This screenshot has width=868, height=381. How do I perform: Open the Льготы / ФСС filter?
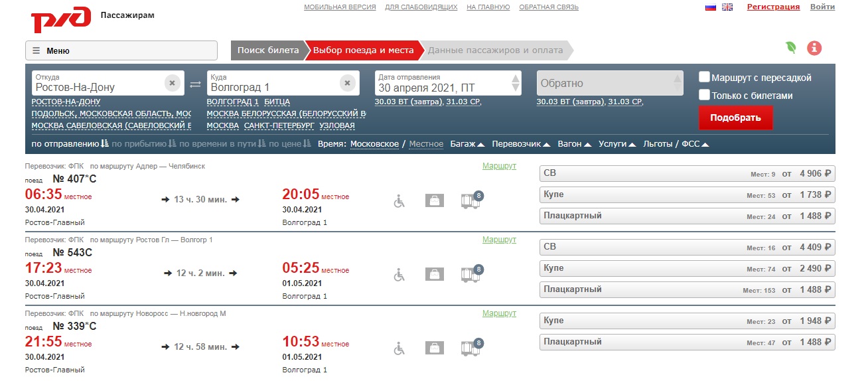(676, 144)
